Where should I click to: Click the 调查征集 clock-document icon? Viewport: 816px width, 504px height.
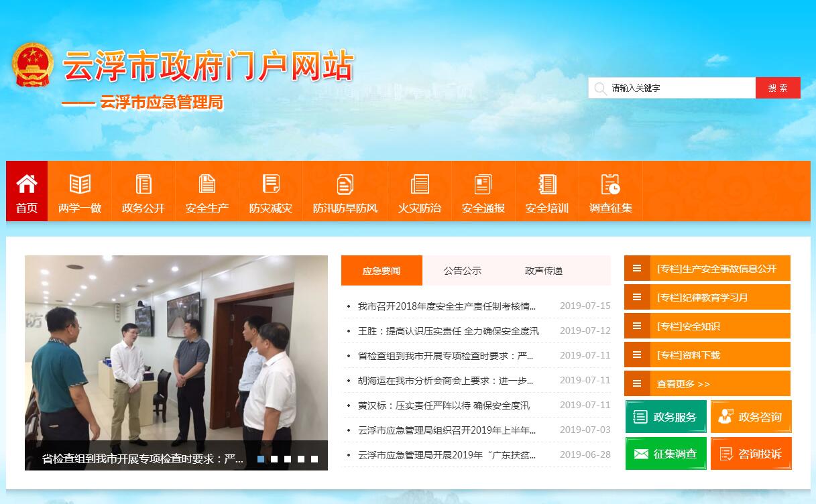[611, 184]
